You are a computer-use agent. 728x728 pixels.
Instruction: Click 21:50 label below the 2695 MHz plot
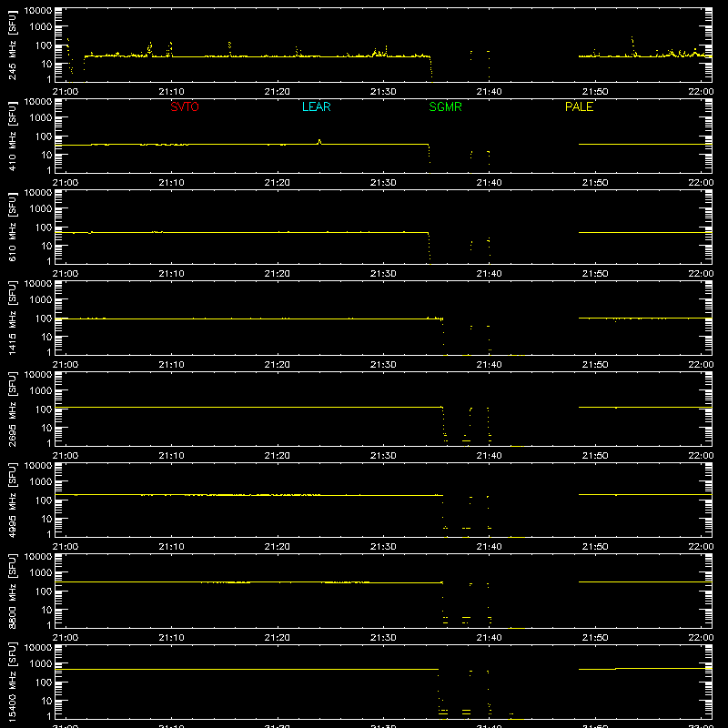click(x=595, y=456)
